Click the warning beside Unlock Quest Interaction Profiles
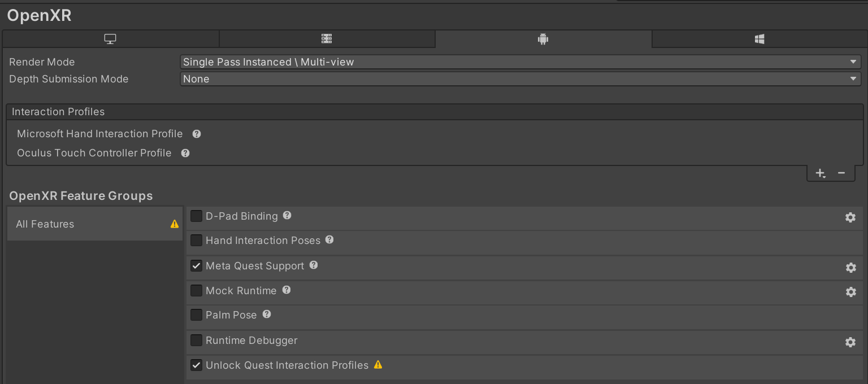 point(377,365)
